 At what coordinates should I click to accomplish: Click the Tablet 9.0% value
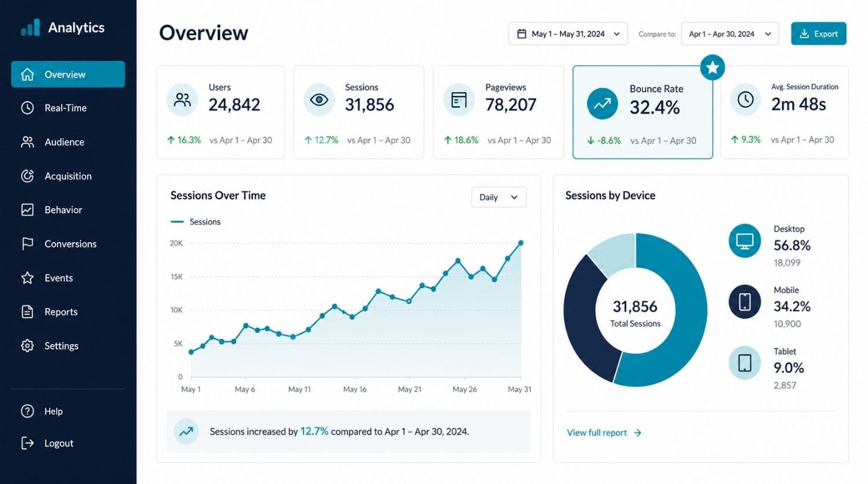(789, 368)
